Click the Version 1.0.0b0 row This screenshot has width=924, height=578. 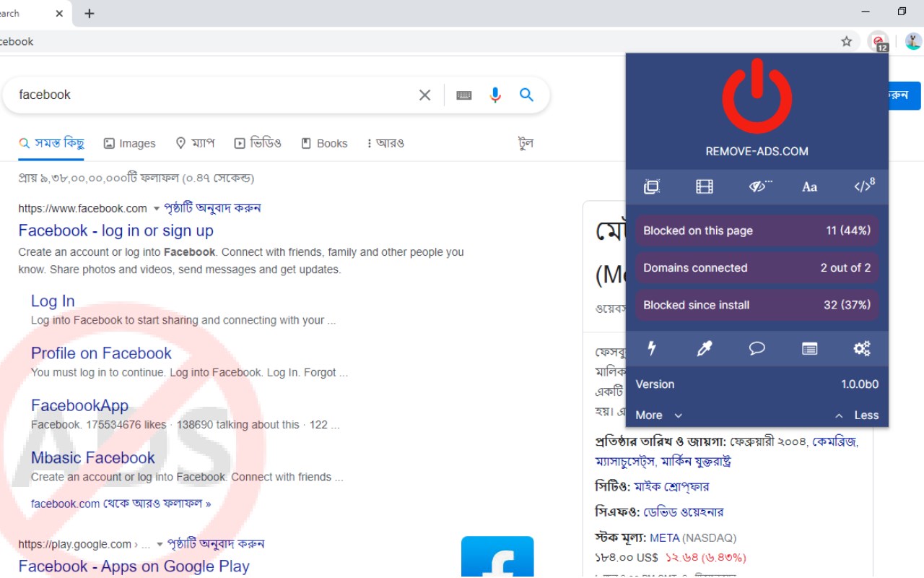pyautogui.click(x=757, y=384)
